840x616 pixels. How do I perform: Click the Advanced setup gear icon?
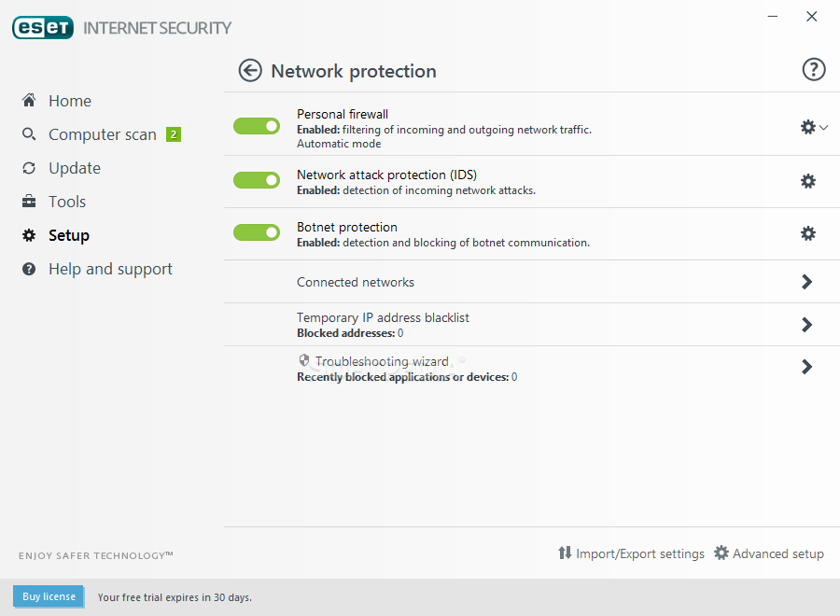pos(721,553)
